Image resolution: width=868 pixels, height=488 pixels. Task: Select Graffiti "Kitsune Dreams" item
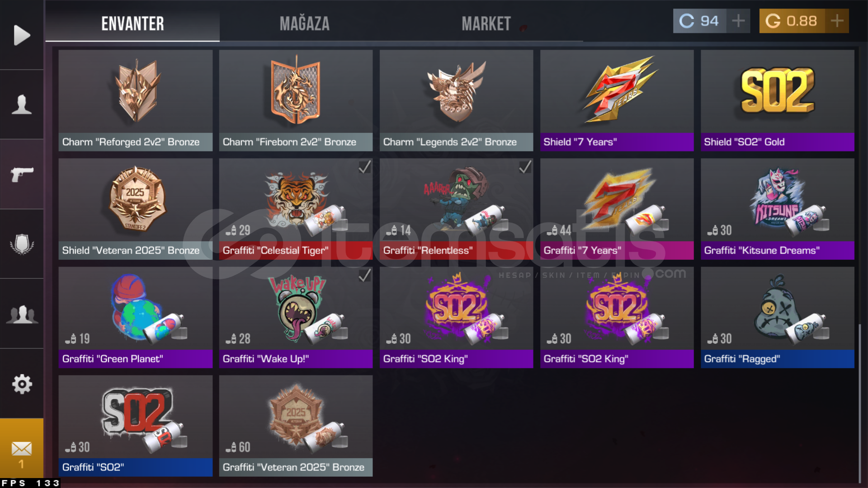[777, 209]
